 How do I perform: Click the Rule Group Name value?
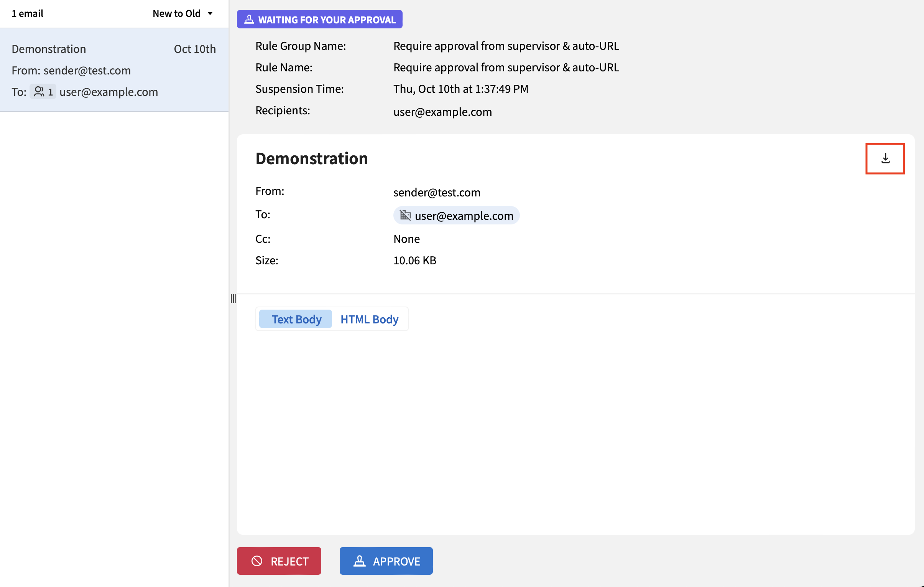506,46
